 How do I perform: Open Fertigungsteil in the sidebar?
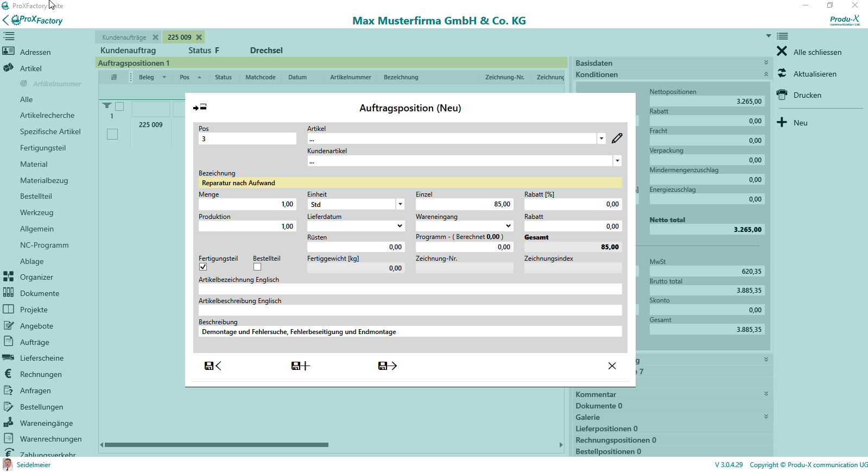tap(43, 148)
